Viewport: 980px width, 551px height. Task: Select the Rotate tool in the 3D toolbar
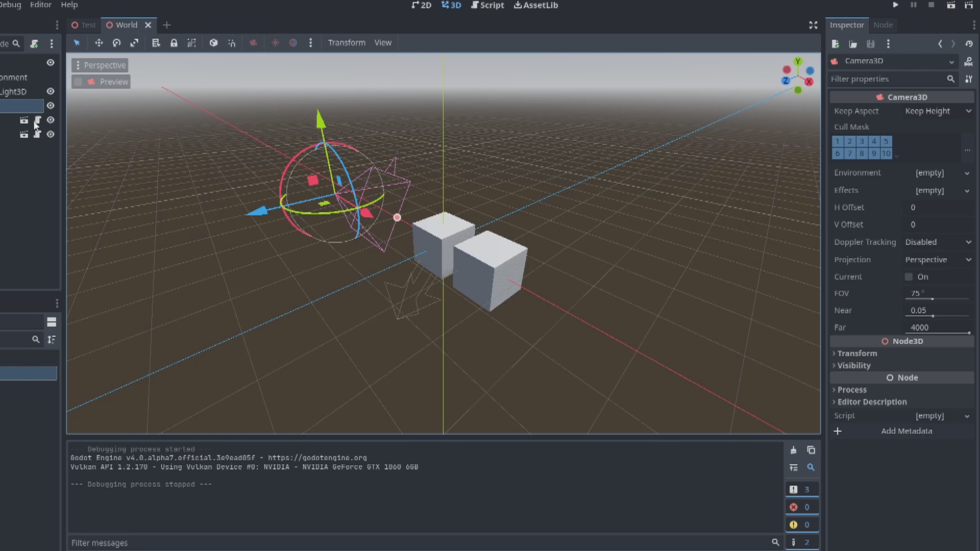pos(116,43)
